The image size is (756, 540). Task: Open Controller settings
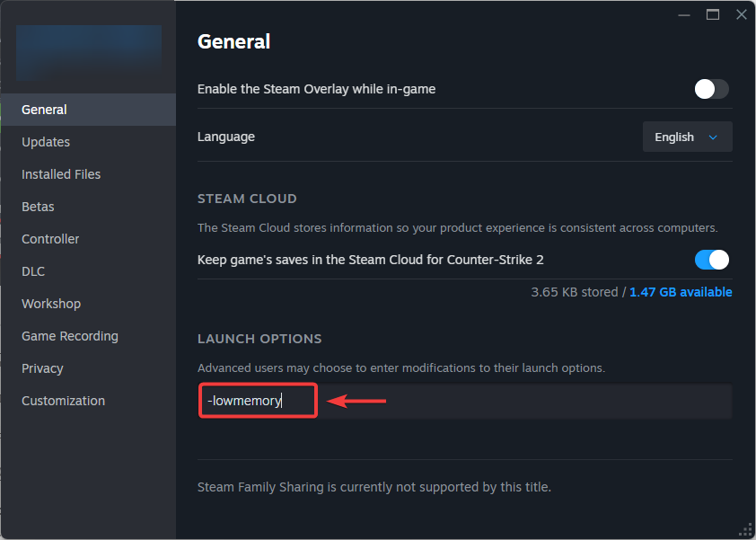50,239
